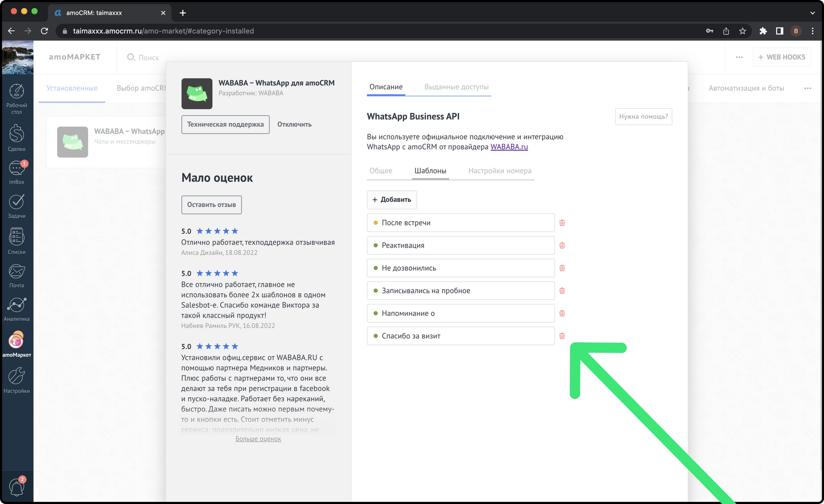Open the Напоминание о template
The height and width of the screenshot is (504, 824).
[x=461, y=313]
